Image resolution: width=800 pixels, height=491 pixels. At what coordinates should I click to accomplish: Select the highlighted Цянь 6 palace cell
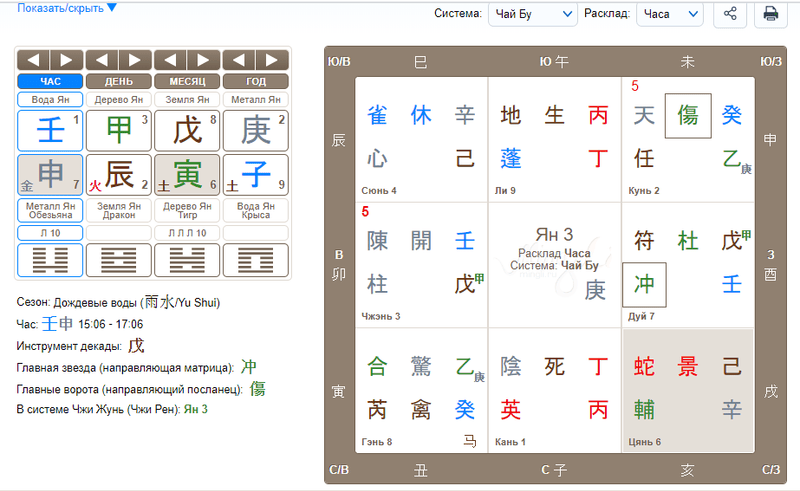(688, 390)
